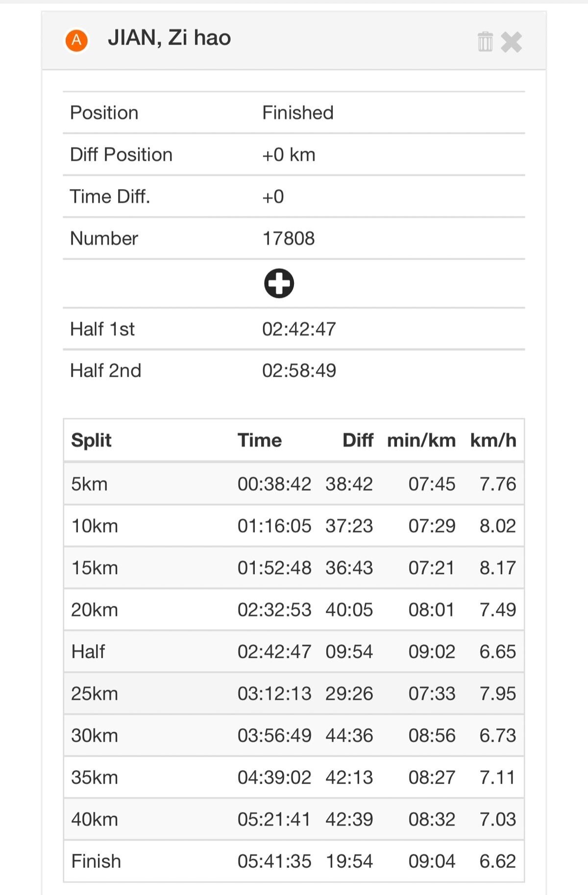Click the trash can delete icon
Screen dimensions: 588x895
coord(485,42)
